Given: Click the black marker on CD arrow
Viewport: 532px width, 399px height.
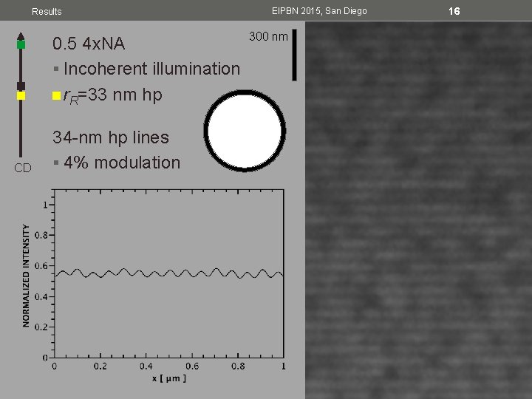Looking at the screenshot, I should tap(21, 86).
